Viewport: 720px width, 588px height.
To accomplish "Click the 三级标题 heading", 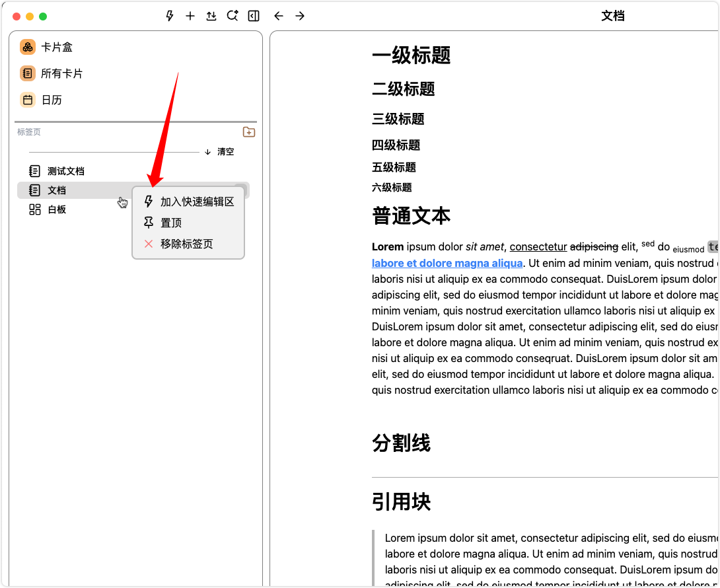I will click(x=398, y=119).
